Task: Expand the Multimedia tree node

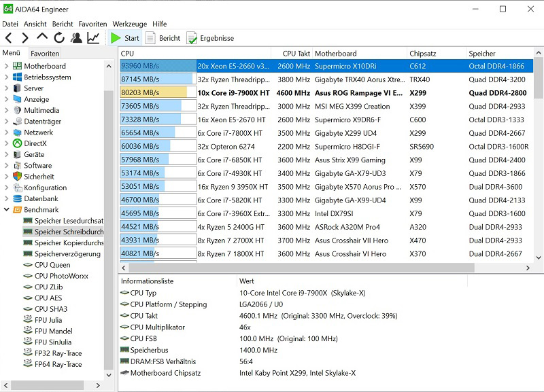Action: pos(6,110)
